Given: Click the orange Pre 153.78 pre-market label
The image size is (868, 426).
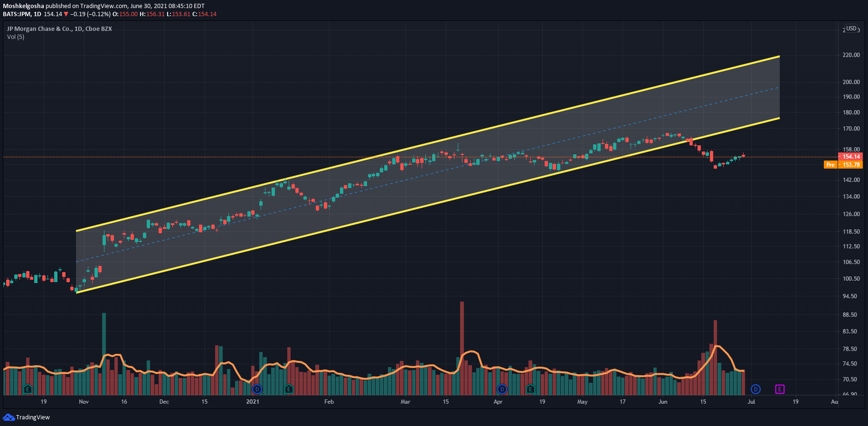Looking at the screenshot, I should (x=843, y=165).
